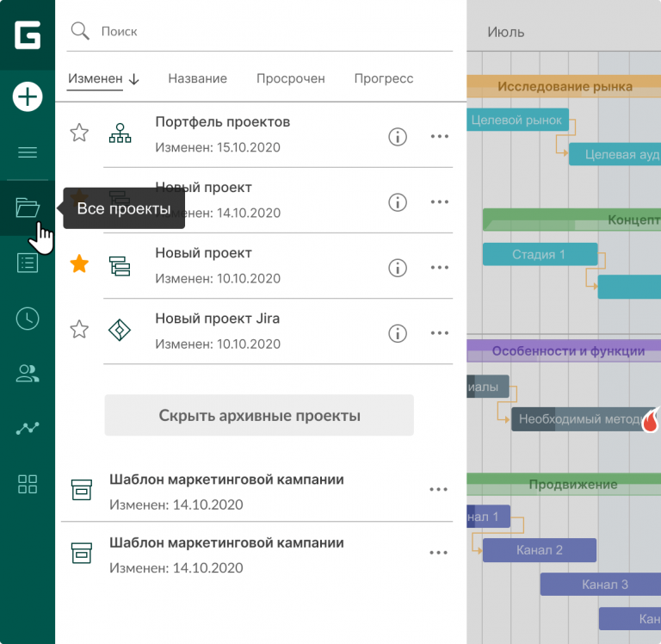Star the Новый проект Jira item
This screenshot has width=661, height=644.
coord(79,330)
